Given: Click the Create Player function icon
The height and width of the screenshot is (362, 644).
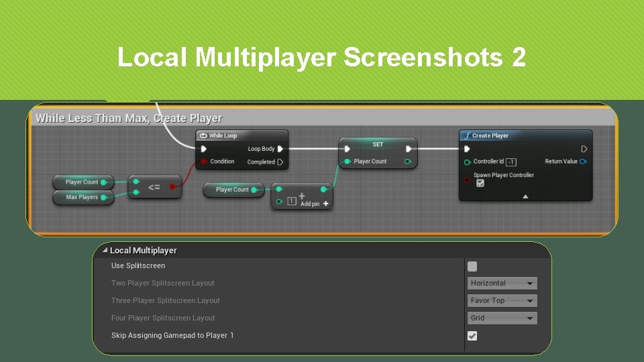Looking at the screenshot, I should coord(467,135).
